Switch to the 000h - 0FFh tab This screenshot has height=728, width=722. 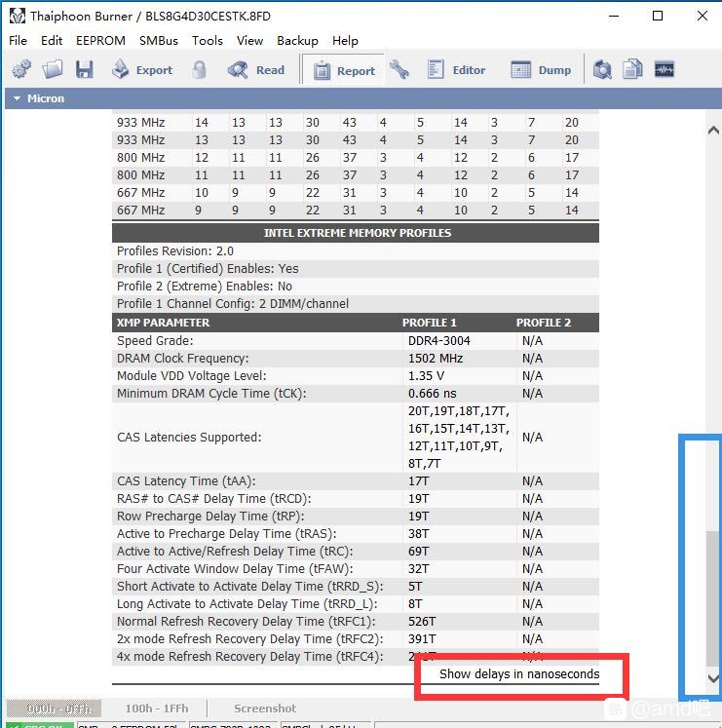pos(54,709)
